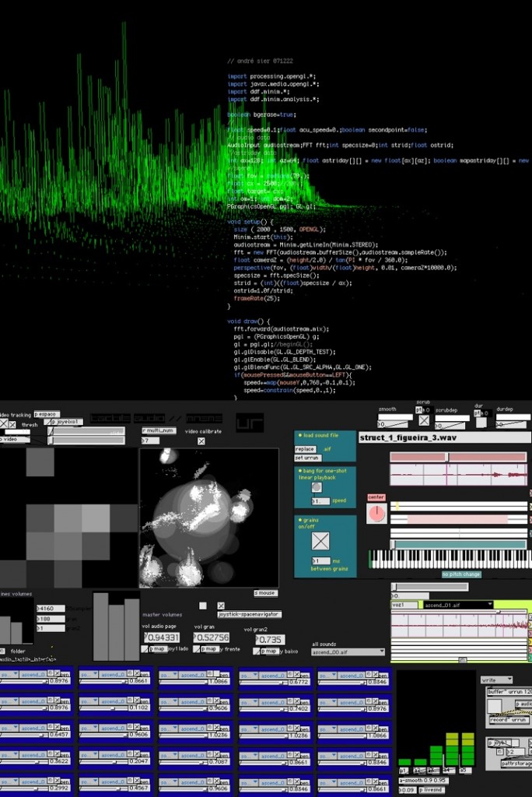Image resolution: width=532 pixels, height=797 pixels.
Task: Select the p livesnd object
Action: point(431,790)
